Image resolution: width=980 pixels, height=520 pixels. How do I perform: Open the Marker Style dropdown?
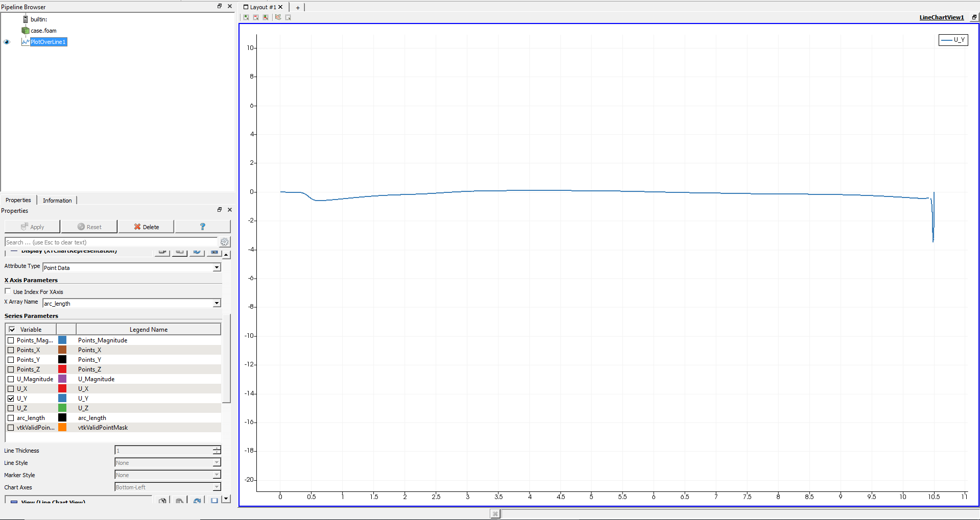point(168,475)
